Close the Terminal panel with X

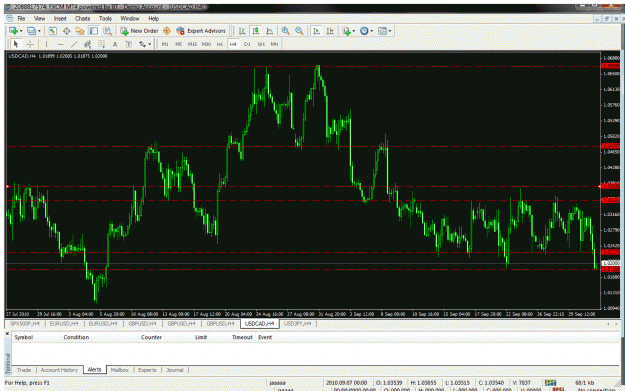pyautogui.click(x=8, y=333)
